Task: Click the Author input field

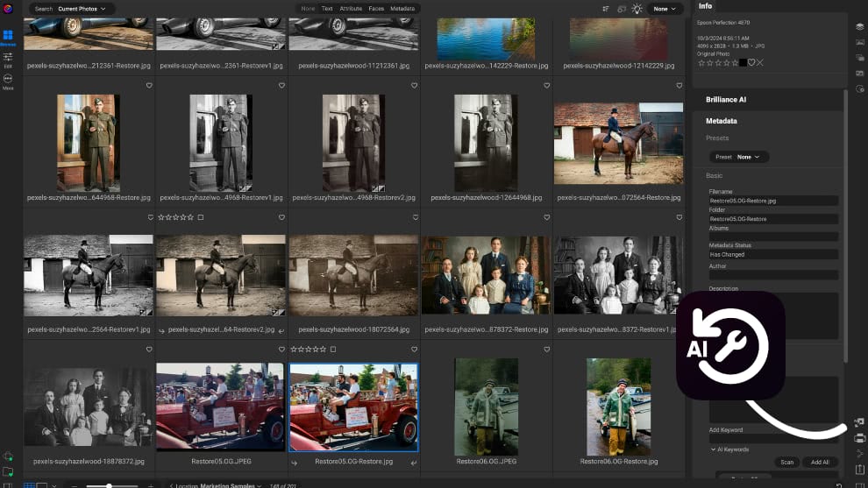Action: point(773,275)
